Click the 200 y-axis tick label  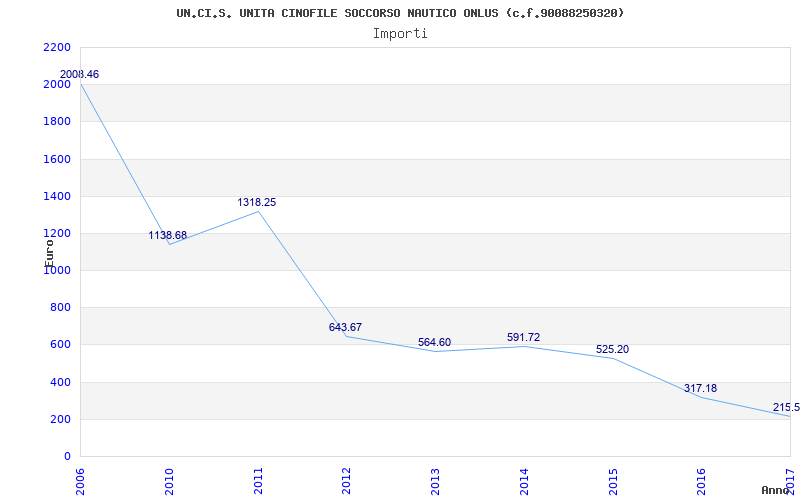pyautogui.click(x=60, y=419)
